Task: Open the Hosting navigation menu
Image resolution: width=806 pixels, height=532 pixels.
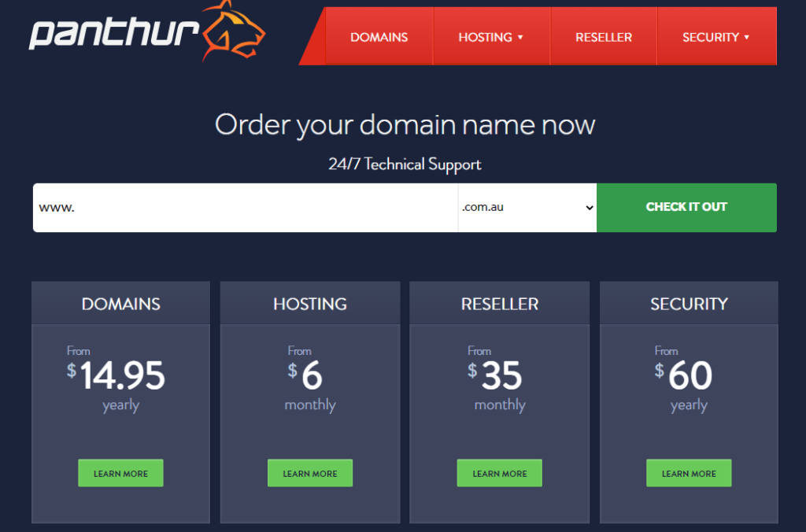Action: pos(485,37)
